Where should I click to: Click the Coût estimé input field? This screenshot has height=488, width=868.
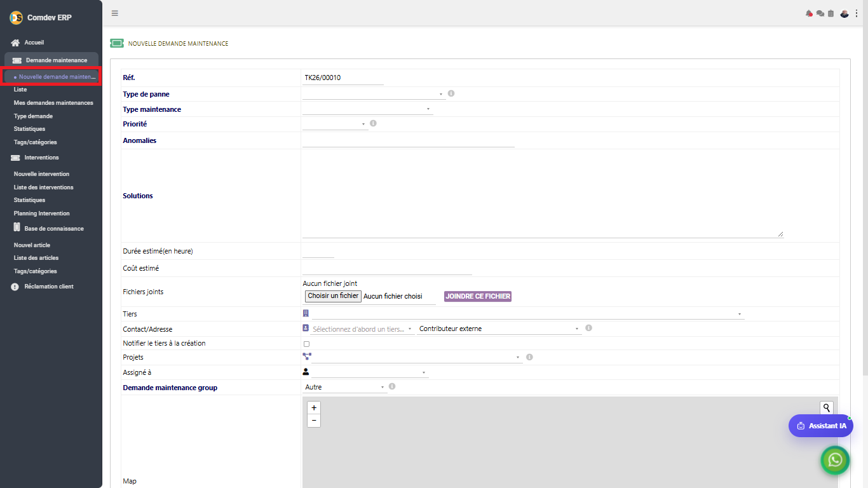(388, 269)
